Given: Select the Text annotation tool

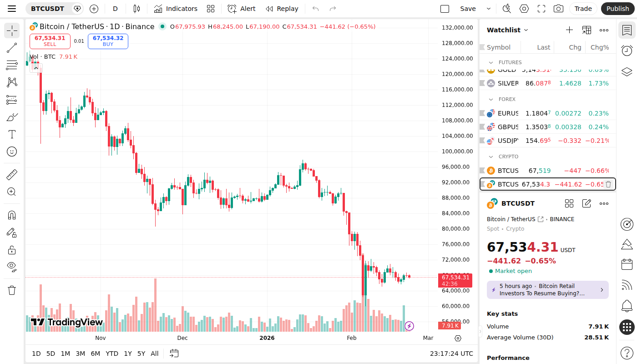Looking at the screenshot, I should [11, 134].
